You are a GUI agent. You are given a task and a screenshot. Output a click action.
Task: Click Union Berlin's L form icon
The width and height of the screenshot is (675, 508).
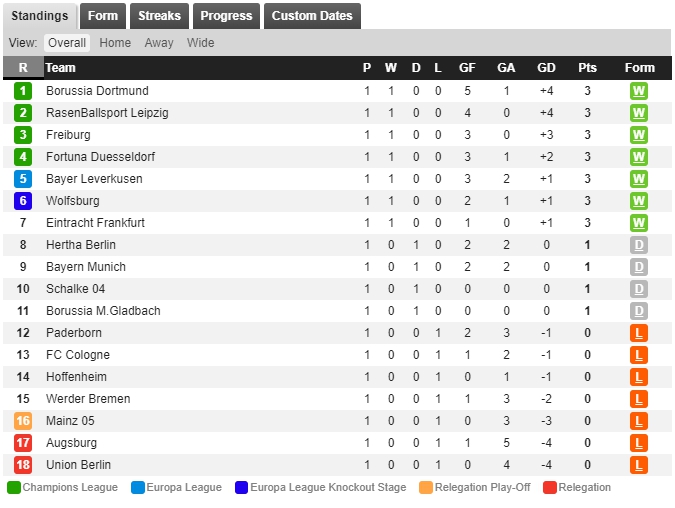639,465
